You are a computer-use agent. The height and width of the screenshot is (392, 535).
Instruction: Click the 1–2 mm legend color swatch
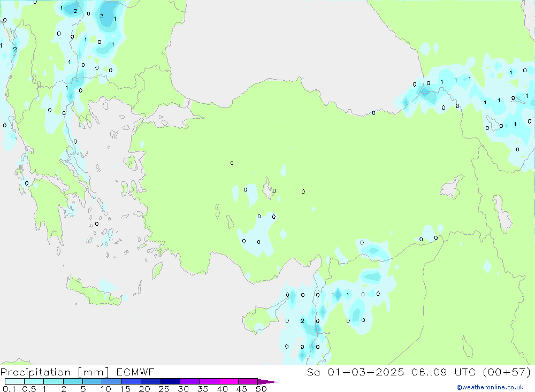coord(53,381)
